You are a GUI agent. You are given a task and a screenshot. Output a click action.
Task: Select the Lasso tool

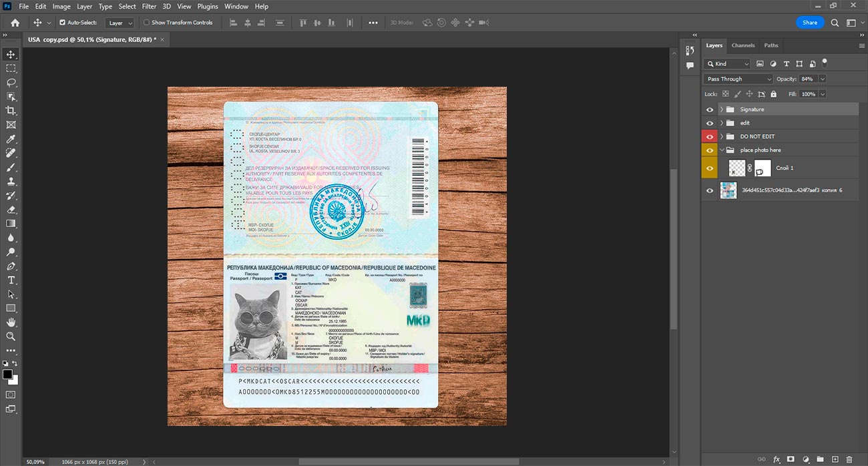(x=11, y=83)
